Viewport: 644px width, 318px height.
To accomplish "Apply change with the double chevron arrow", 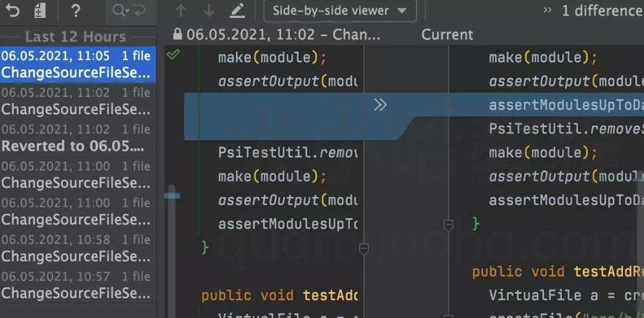I will click(x=380, y=105).
